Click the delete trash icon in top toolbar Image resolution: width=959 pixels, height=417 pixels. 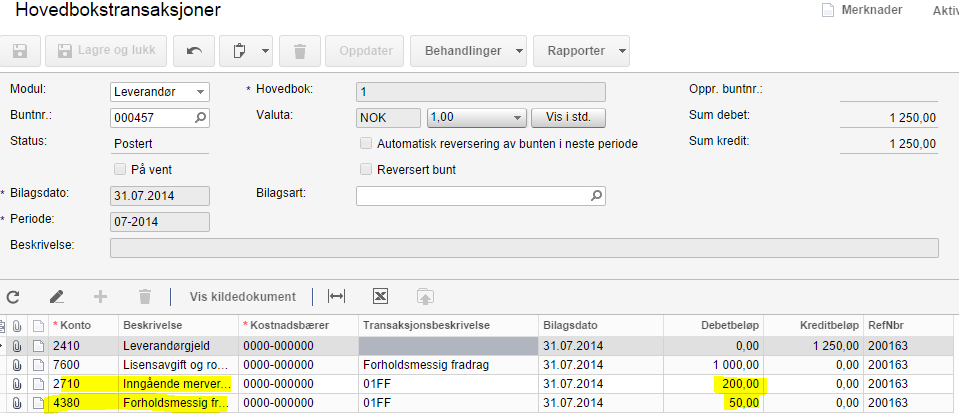299,50
